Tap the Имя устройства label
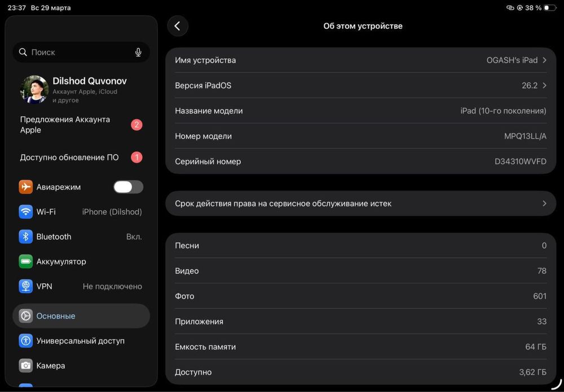564x392 pixels. pyautogui.click(x=205, y=60)
